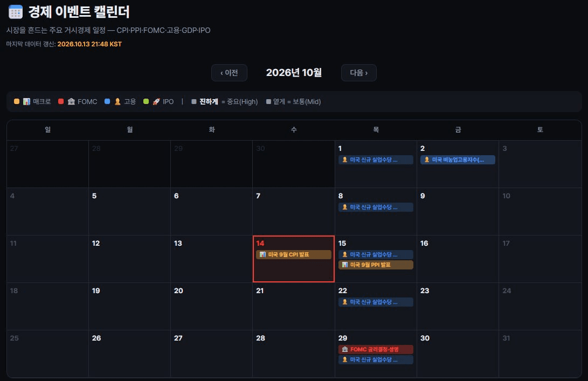Click the employment person icon in legend

(117, 102)
